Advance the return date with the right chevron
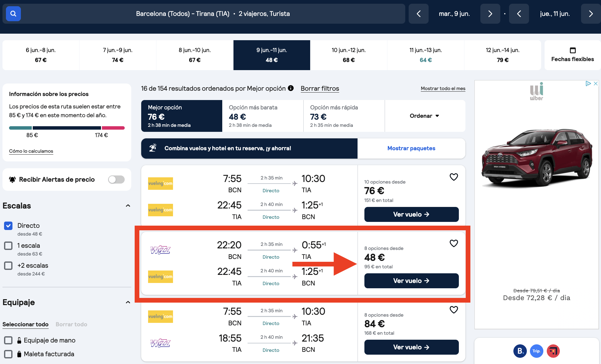The width and height of the screenshot is (601, 364). tap(590, 14)
